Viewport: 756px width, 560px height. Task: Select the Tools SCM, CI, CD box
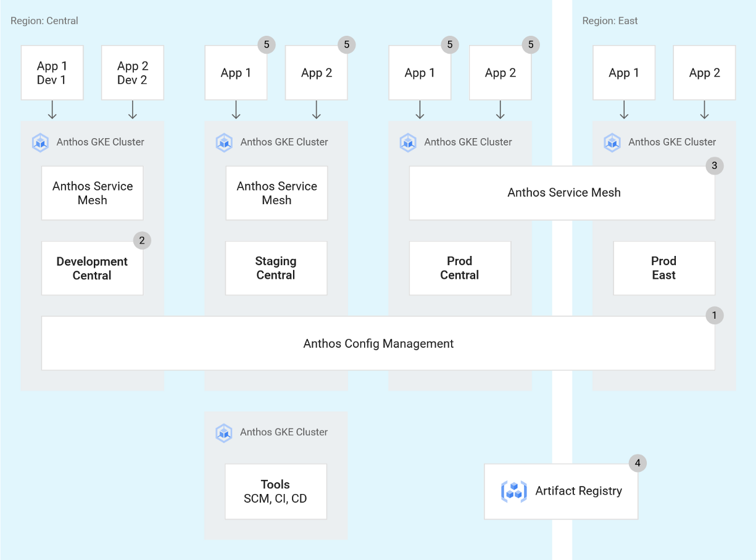[x=276, y=492]
